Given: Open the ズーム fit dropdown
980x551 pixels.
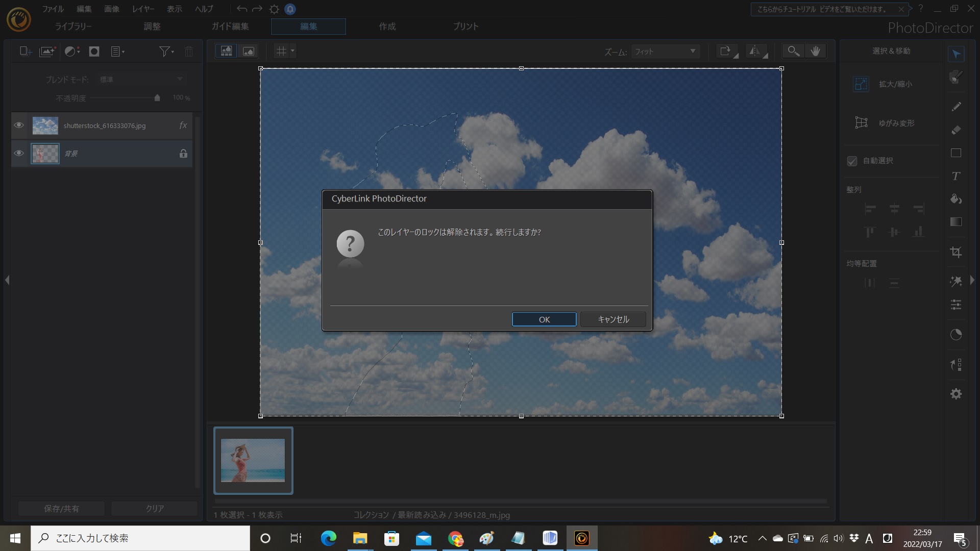Looking at the screenshot, I should [x=665, y=52].
